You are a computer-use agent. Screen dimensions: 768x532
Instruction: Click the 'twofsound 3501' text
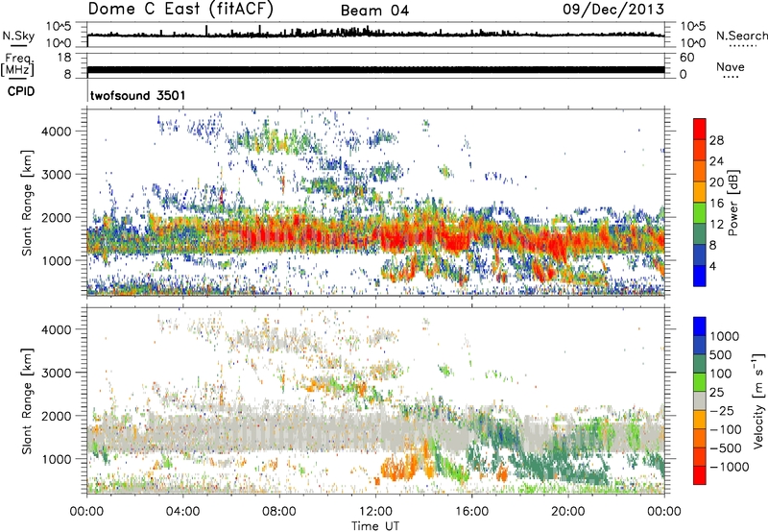(x=137, y=95)
